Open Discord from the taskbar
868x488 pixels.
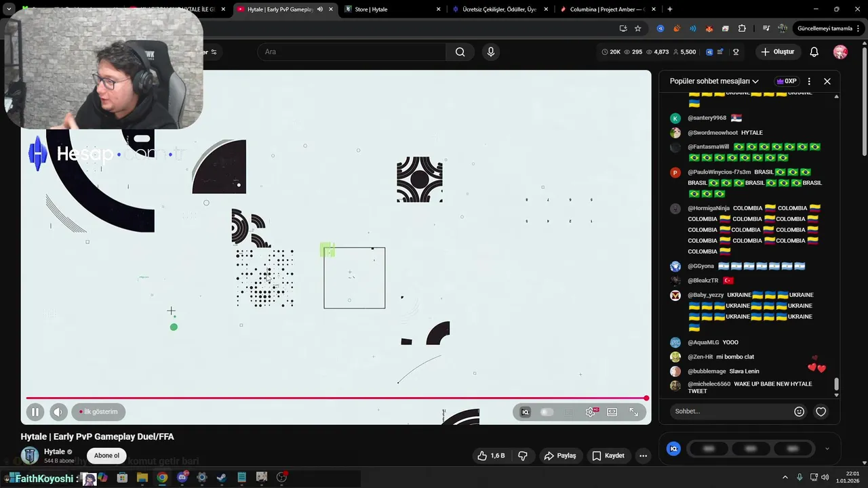click(x=182, y=478)
